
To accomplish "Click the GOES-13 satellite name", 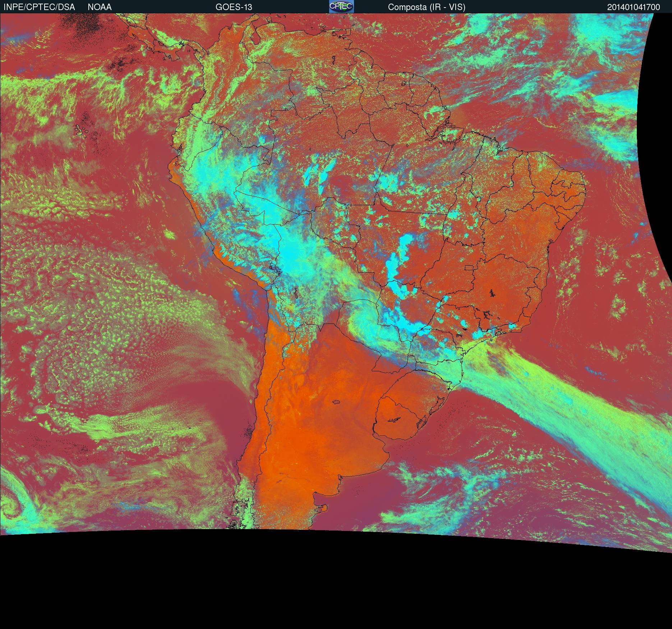I will pos(234,7).
